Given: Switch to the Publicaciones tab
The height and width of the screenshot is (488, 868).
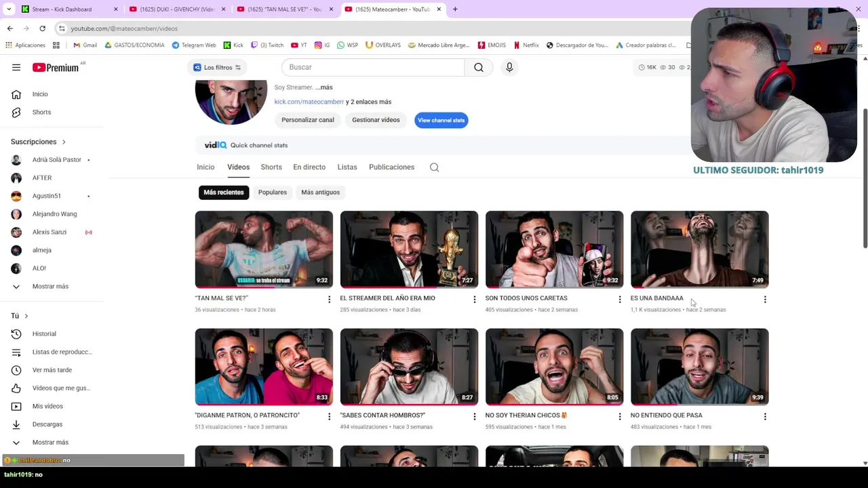Looking at the screenshot, I should coord(391,167).
